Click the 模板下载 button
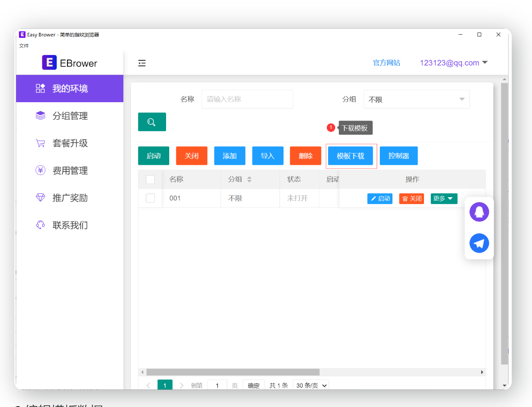 [351, 156]
